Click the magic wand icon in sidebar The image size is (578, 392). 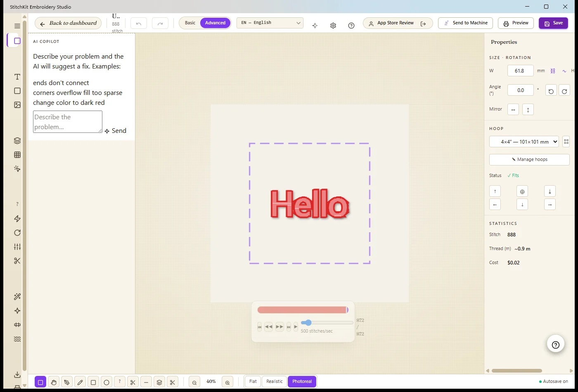click(x=17, y=297)
